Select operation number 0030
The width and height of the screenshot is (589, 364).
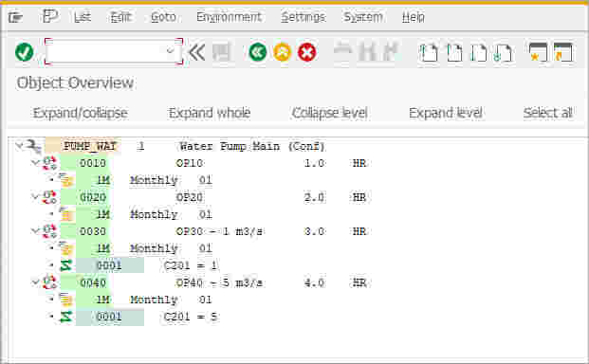click(x=93, y=231)
